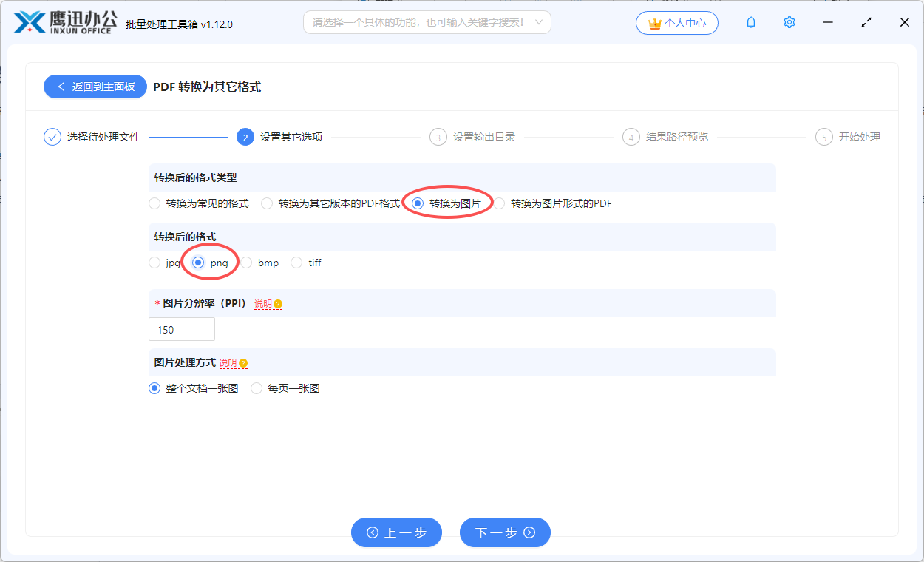The height and width of the screenshot is (562, 924).
Task: Go to step 开始处理
Action: point(860,137)
